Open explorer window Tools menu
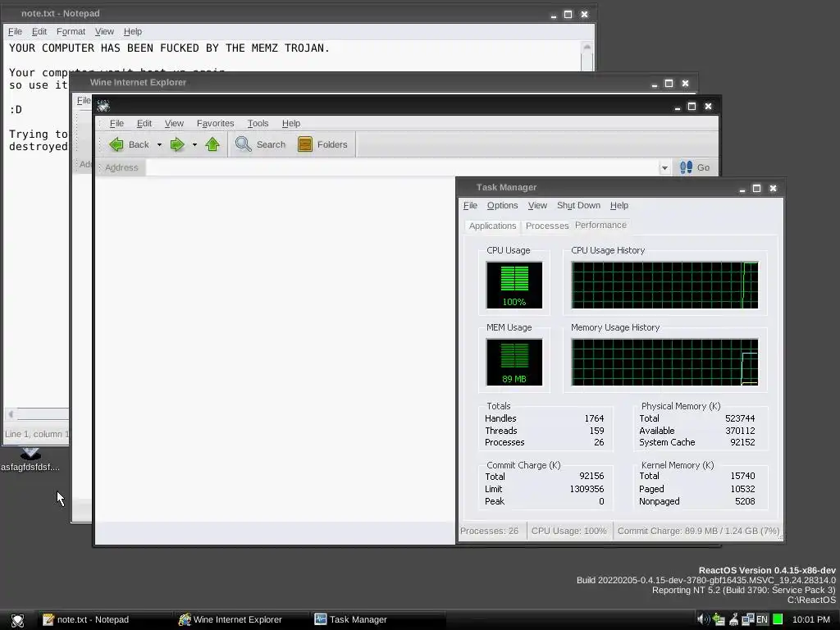This screenshot has width=840, height=630. 258,123
